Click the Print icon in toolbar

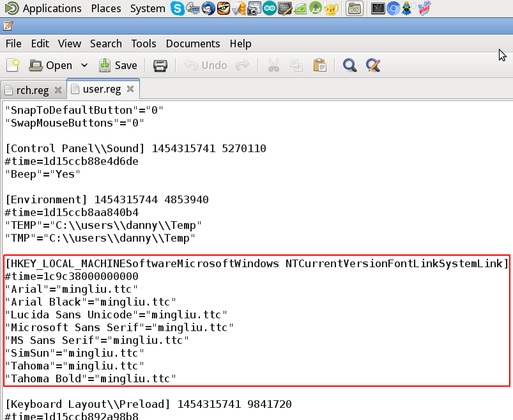(x=160, y=65)
